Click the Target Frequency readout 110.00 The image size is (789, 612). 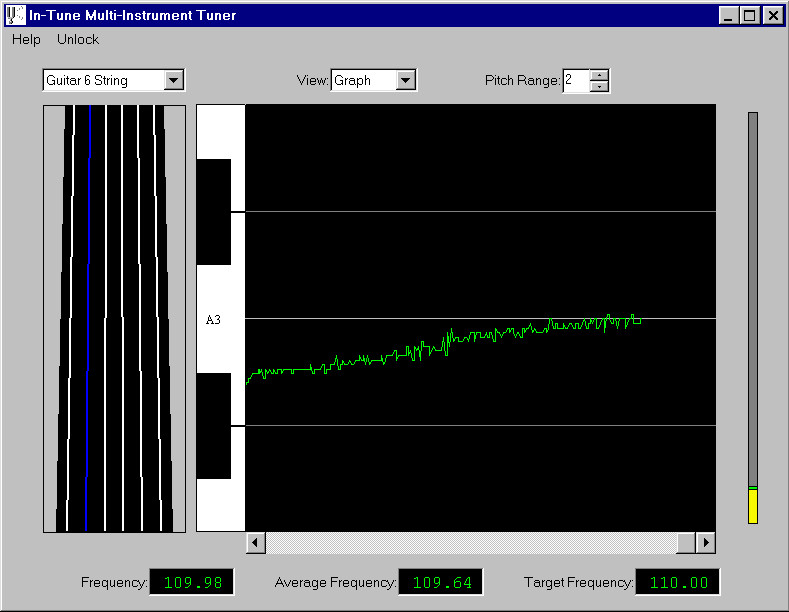coord(678,582)
